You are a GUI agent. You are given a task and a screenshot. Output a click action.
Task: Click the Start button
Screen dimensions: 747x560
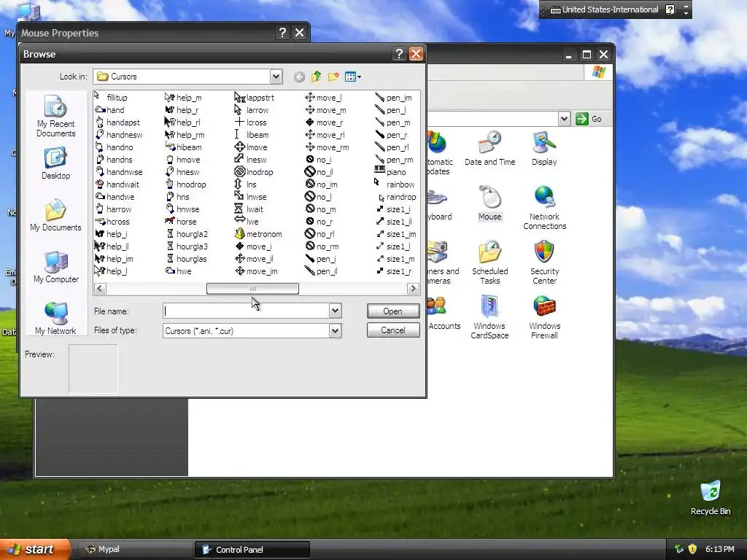click(34, 549)
